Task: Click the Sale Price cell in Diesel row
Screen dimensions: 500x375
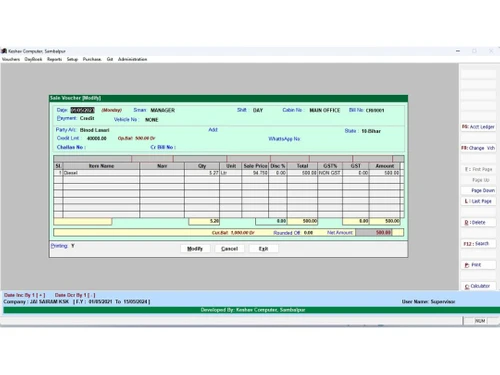Action: [255, 173]
